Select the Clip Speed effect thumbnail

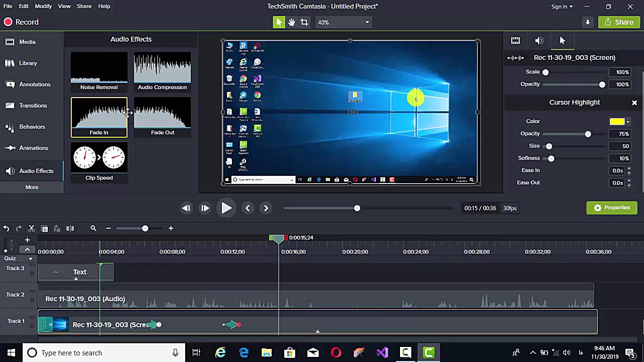[99, 162]
